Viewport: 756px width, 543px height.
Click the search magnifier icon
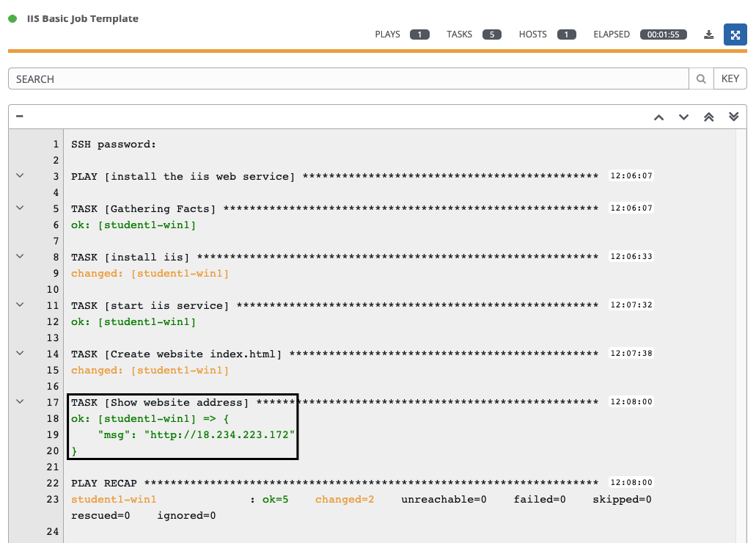pyautogui.click(x=700, y=79)
